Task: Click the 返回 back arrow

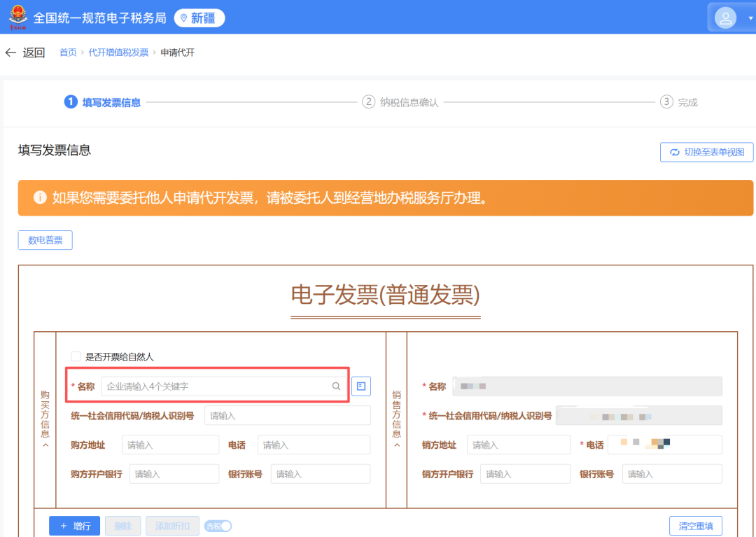Action: point(10,53)
